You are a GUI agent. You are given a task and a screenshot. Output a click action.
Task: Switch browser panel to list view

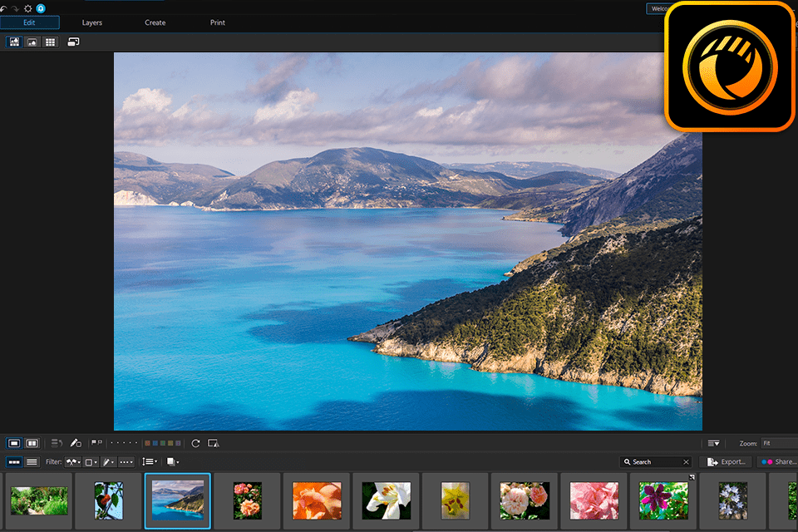click(32, 462)
